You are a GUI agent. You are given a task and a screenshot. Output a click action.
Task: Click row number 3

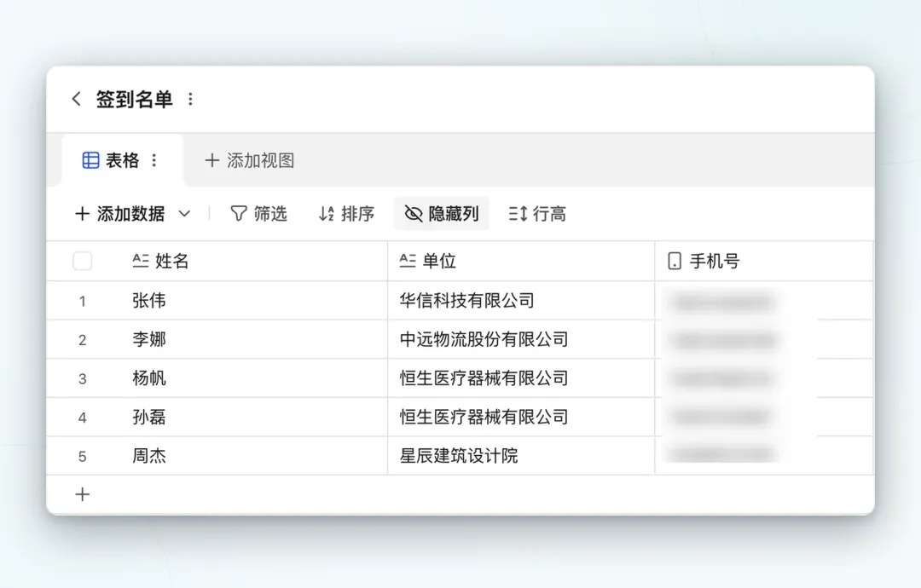click(x=82, y=378)
